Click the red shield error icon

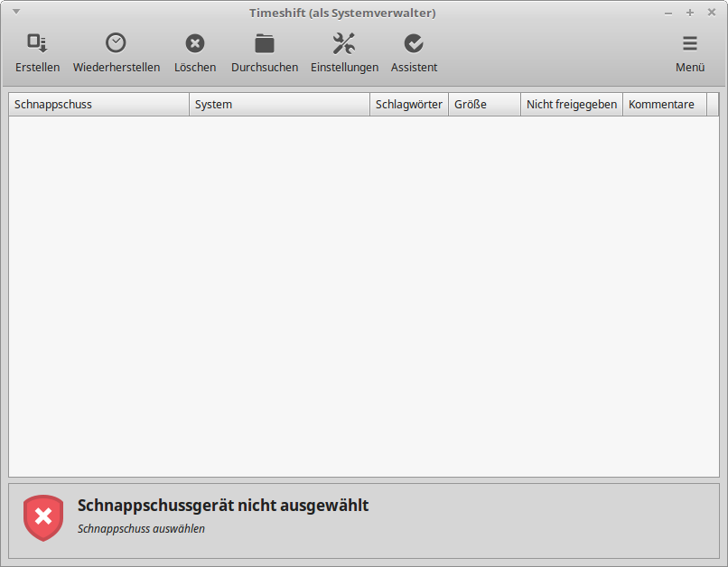43,518
